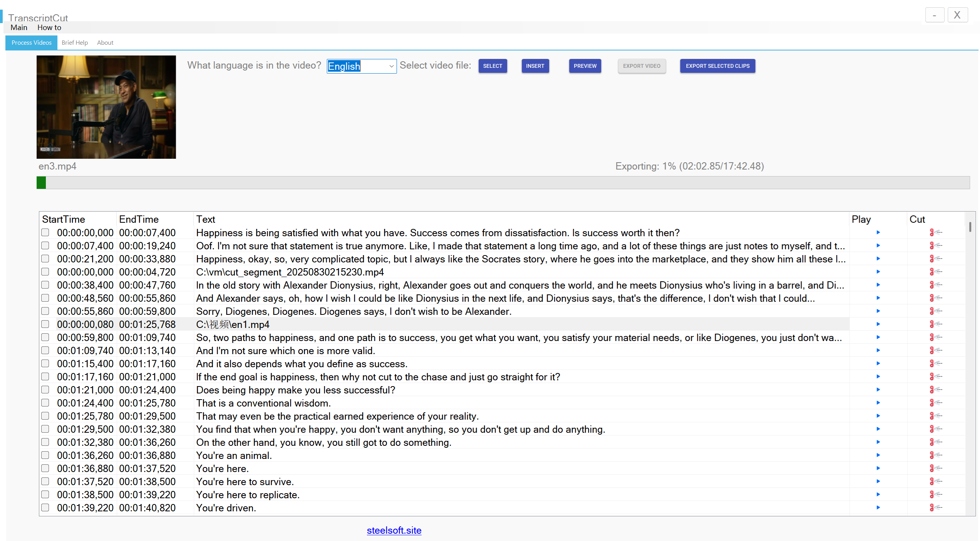980x541 pixels.
Task: Play the 'You're an animal.' clip
Action: pyautogui.click(x=878, y=455)
